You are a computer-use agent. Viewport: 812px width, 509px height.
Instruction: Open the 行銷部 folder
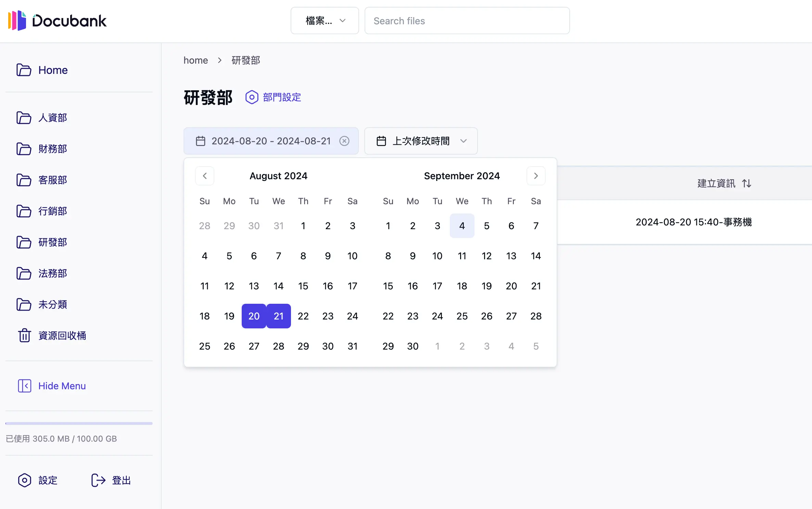tap(52, 211)
